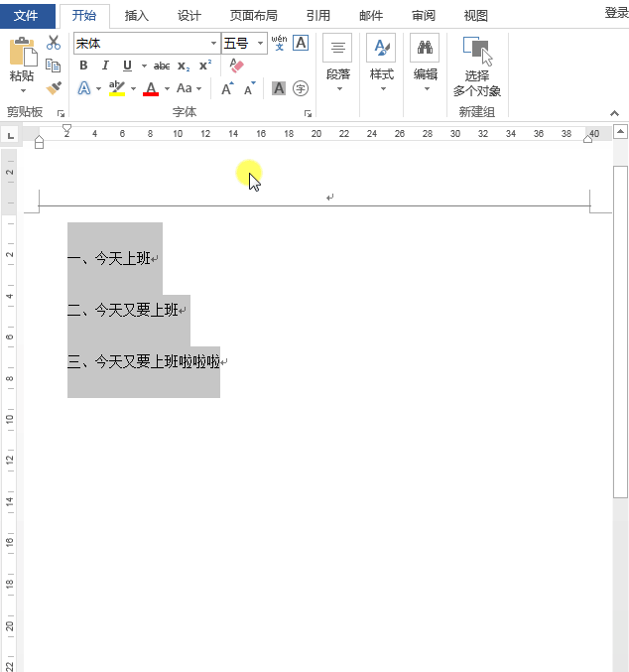629x672 pixels.
Task: Click the Paste clipboard icon
Action: coord(23,51)
